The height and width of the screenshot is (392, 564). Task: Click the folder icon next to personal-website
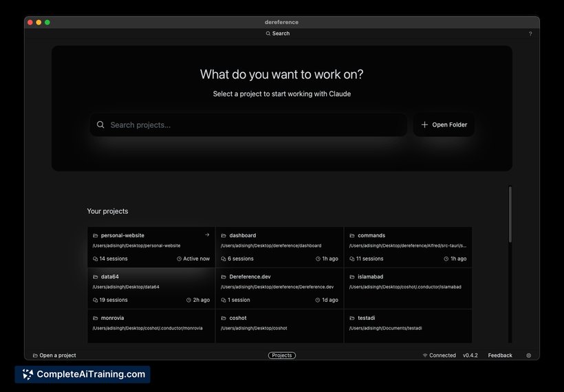click(x=96, y=236)
